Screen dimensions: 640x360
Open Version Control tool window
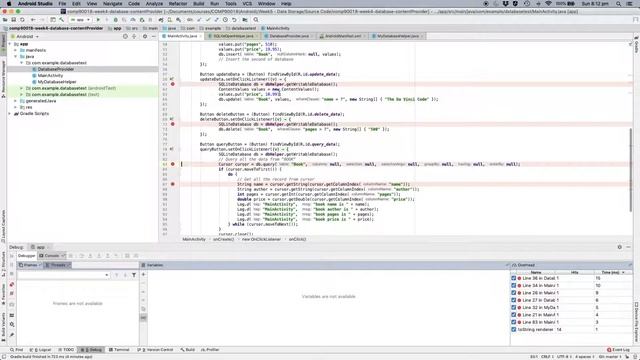coord(155,350)
